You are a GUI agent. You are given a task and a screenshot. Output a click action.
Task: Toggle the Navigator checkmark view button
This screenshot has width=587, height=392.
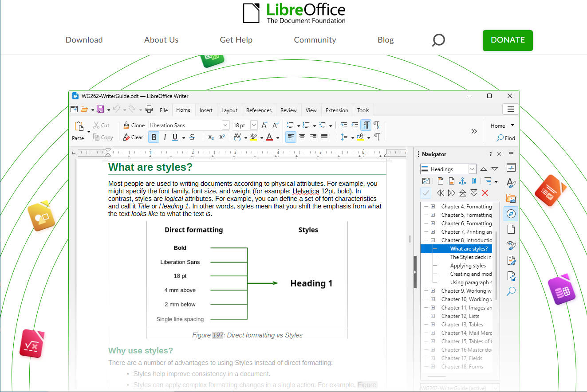[x=425, y=193]
